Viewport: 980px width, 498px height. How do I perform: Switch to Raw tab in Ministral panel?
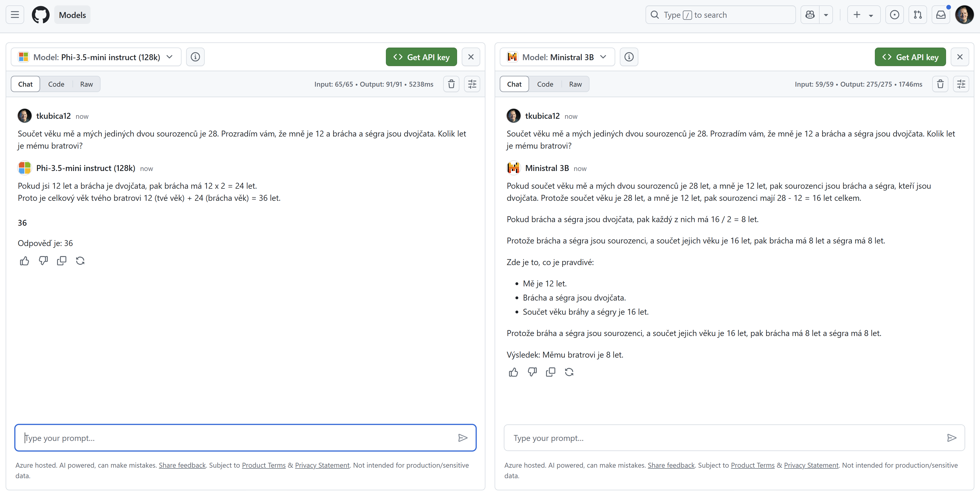tap(575, 84)
